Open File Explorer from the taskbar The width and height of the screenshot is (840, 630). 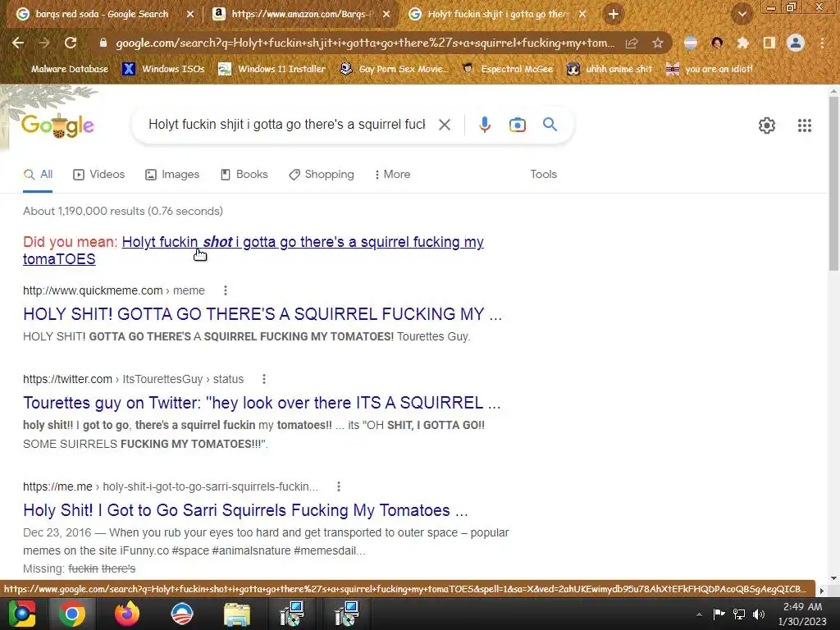point(237,614)
